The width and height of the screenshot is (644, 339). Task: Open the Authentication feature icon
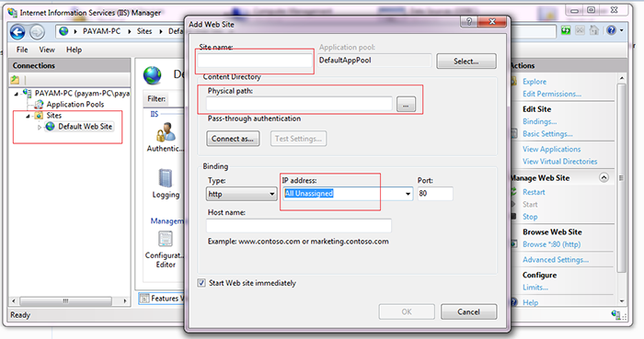point(166,132)
